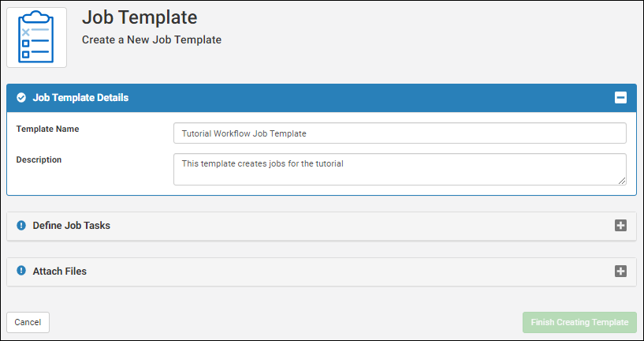This screenshot has height=341, width=644.
Task: Grab the Description box resize handle
Action: coord(623,182)
